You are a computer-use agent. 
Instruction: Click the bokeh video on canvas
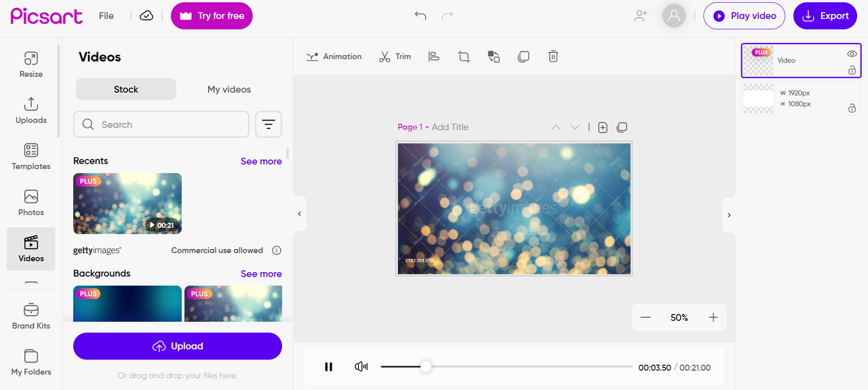click(x=514, y=209)
